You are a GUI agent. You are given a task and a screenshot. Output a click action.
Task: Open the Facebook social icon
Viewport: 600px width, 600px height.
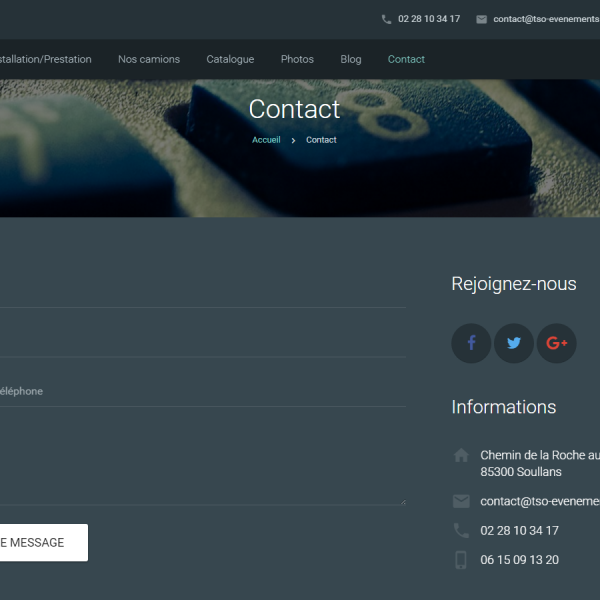pos(471,343)
